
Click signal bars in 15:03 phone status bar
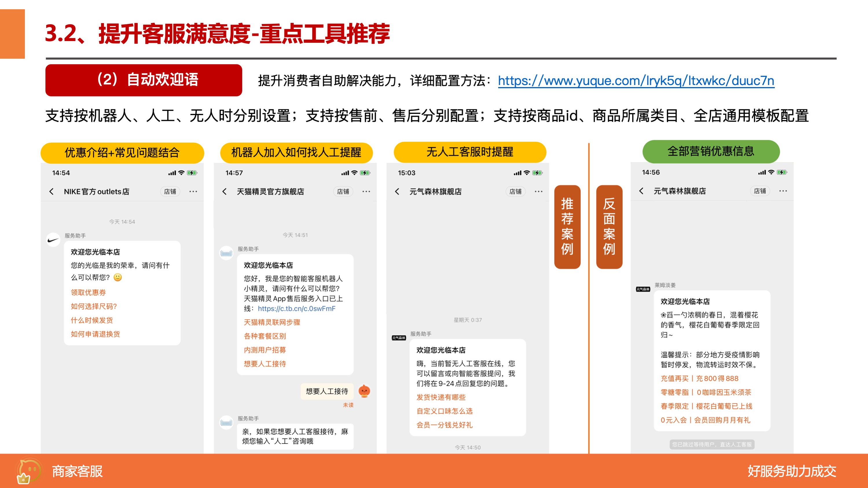pyautogui.click(x=517, y=173)
